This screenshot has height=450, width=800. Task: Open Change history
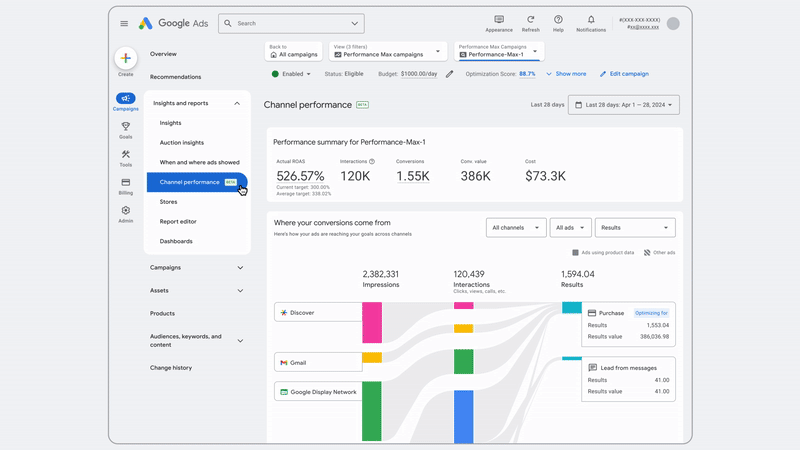[x=171, y=367]
